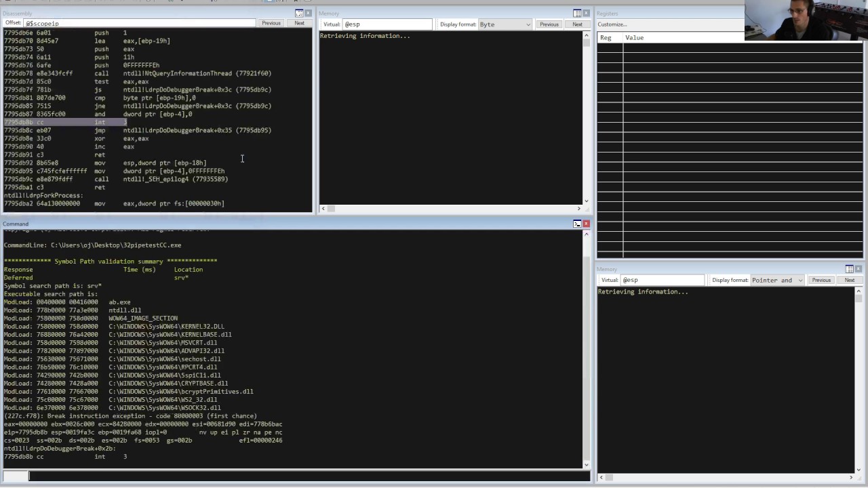Image resolution: width=868 pixels, height=488 pixels.
Task: Select the ModLoad CRYPTBASE.dll line
Action: 116,384
